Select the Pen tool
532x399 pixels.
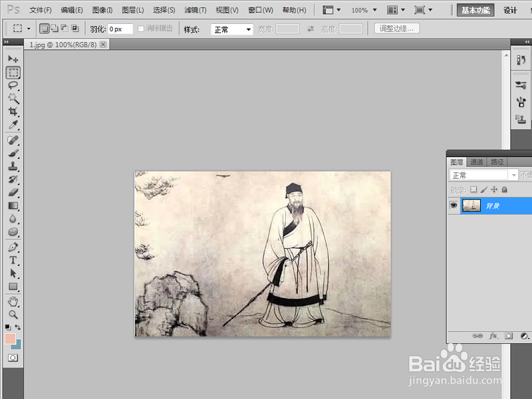point(13,247)
